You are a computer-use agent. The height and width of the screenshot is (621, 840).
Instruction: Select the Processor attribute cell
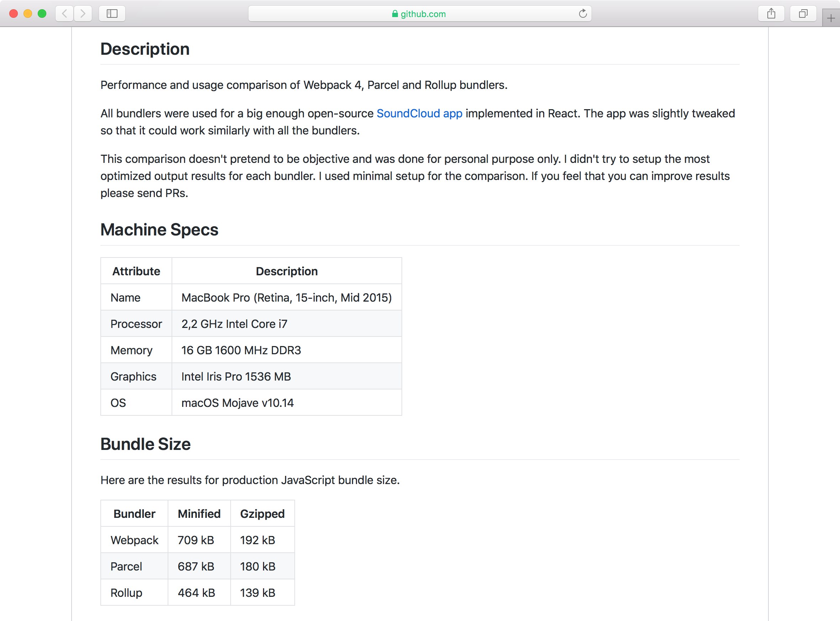136,324
